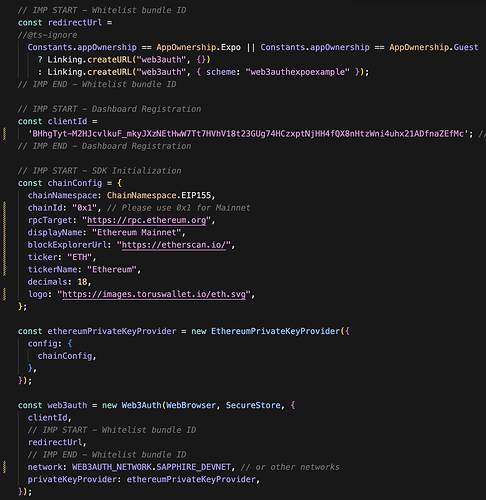Click the AppOwnership.Guest reference

tap(434, 47)
